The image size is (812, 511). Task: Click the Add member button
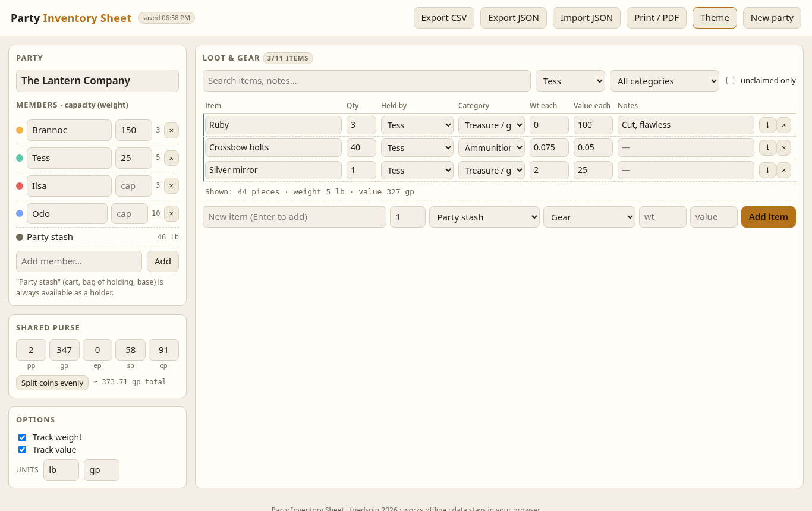pos(163,261)
